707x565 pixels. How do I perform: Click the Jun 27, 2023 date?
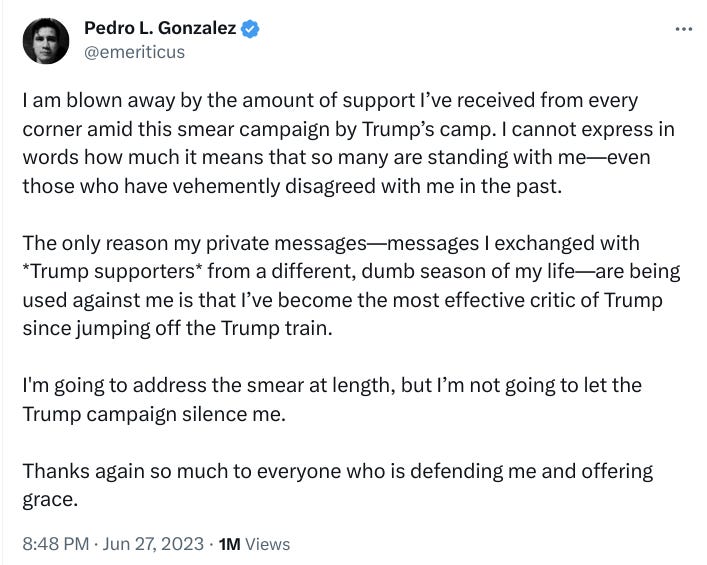[x=153, y=544]
